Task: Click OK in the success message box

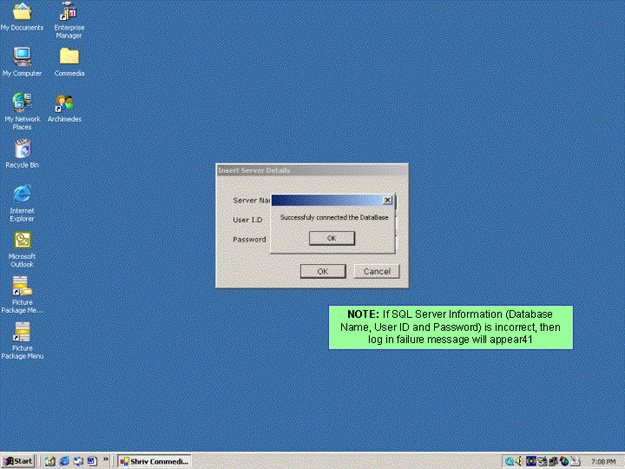Action: [x=331, y=238]
